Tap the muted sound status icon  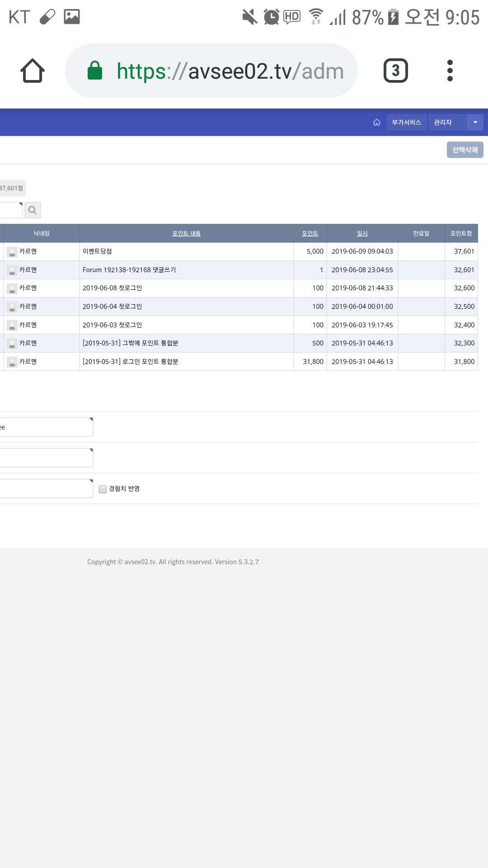pyautogui.click(x=249, y=17)
